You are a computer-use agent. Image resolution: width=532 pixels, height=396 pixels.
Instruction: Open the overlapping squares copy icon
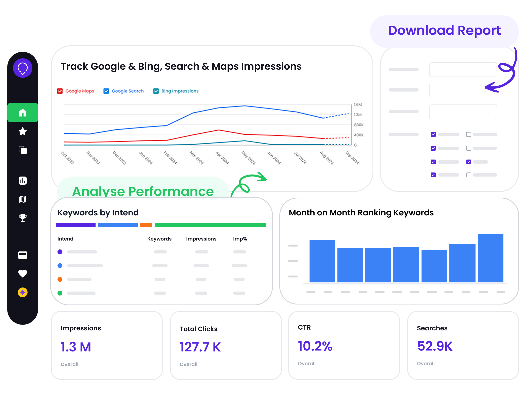(22, 150)
